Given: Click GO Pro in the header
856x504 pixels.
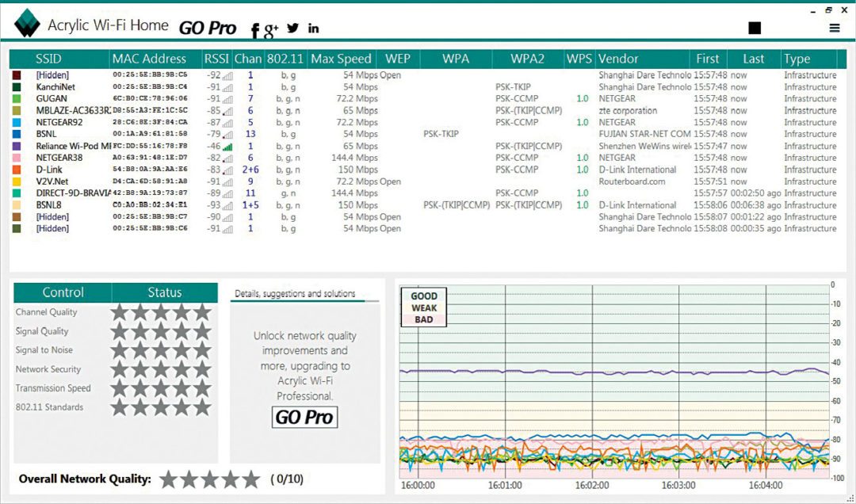Looking at the screenshot, I should pos(208,28).
